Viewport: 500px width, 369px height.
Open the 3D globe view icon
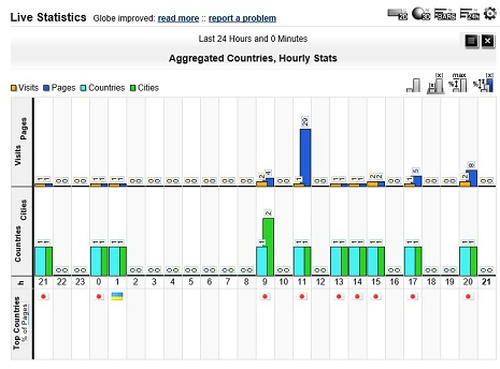coord(421,14)
